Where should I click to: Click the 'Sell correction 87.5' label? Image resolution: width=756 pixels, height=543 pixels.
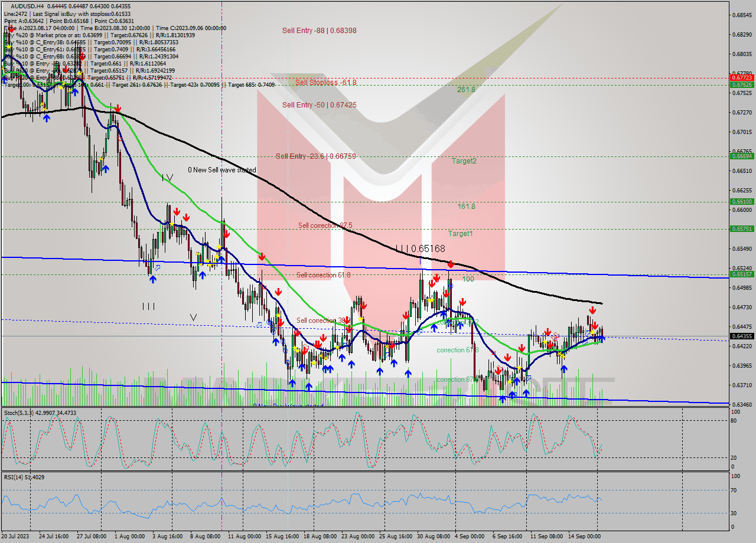tap(325, 225)
